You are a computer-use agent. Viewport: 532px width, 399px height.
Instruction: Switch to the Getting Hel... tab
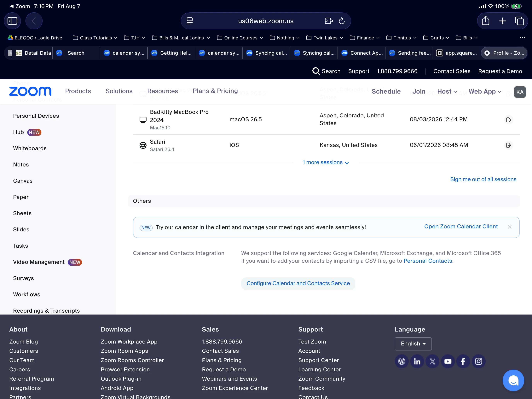[x=171, y=53]
